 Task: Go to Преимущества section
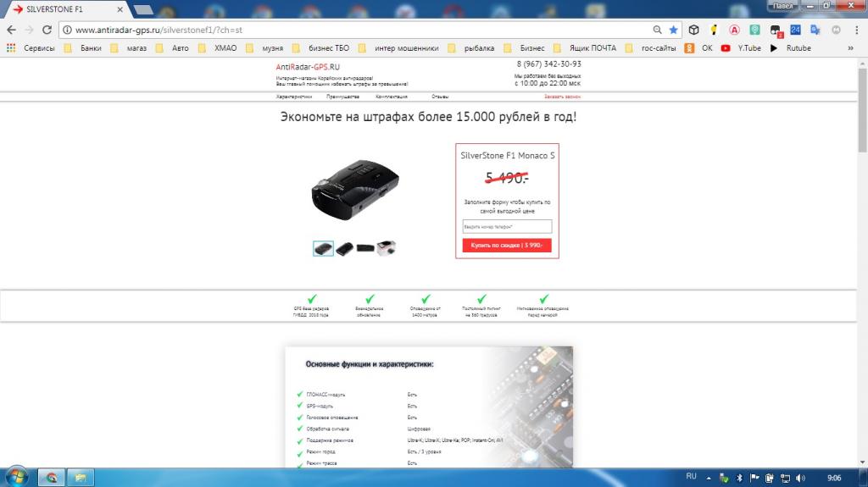pyautogui.click(x=342, y=97)
